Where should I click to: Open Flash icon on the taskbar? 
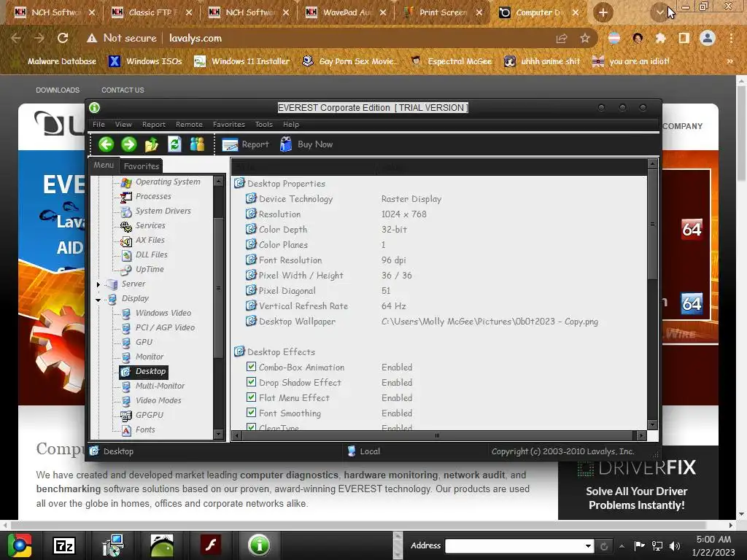click(211, 545)
